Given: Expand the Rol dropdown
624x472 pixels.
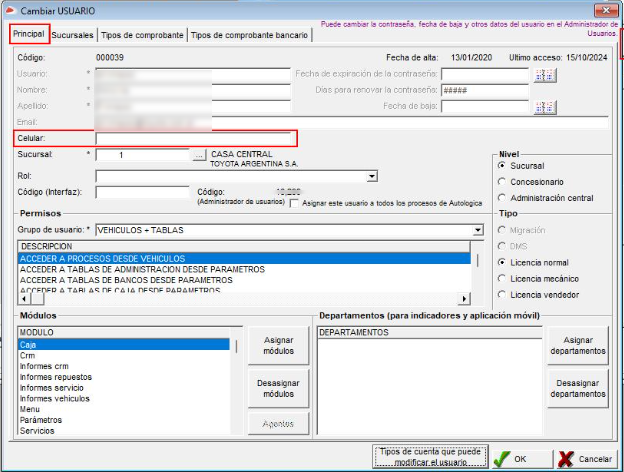Looking at the screenshot, I should (x=372, y=176).
